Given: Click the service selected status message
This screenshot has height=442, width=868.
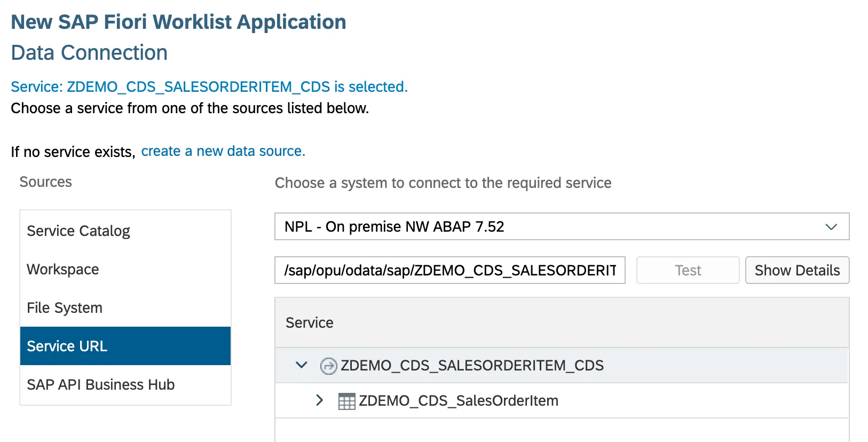Looking at the screenshot, I should [x=209, y=87].
